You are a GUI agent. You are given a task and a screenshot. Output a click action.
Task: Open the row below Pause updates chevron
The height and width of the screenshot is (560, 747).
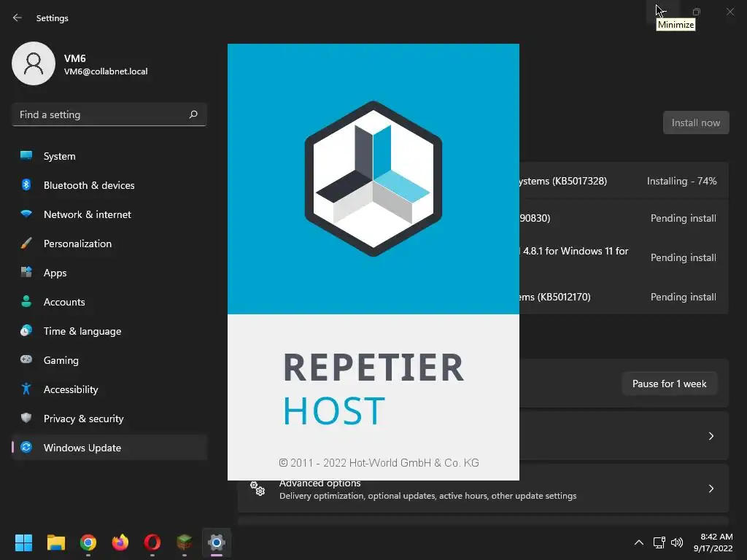click(x=711, y=436)
